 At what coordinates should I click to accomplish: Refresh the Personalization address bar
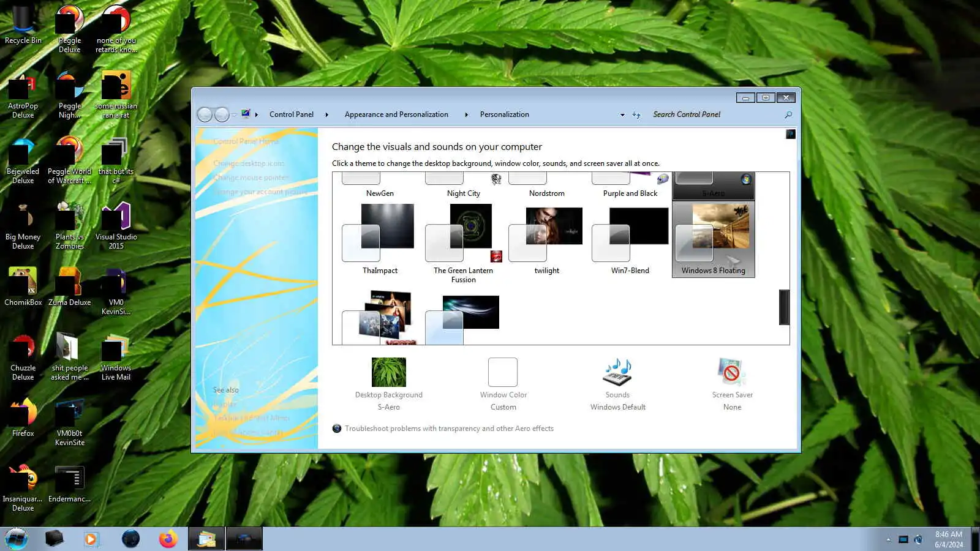[x=636, y=114]
